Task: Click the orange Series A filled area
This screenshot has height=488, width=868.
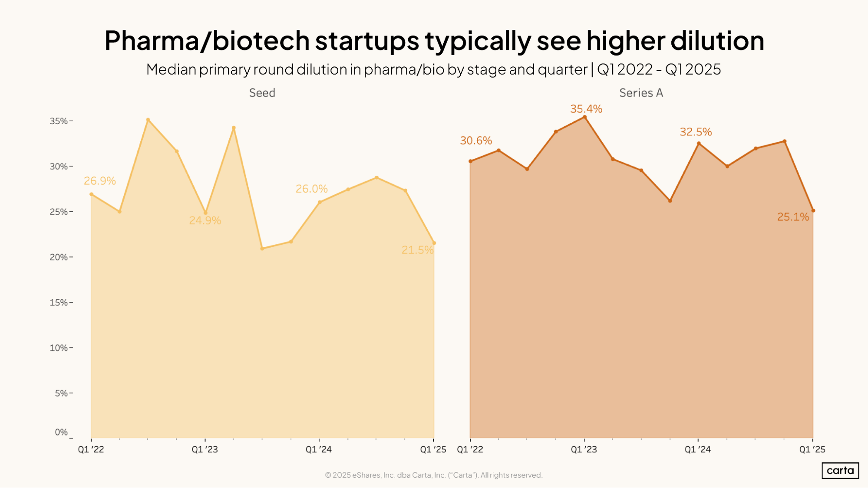Action: pos(641,312)
